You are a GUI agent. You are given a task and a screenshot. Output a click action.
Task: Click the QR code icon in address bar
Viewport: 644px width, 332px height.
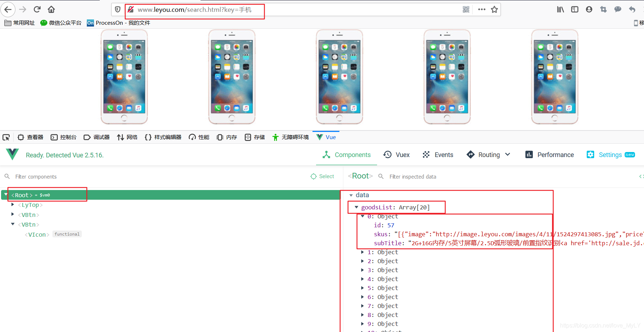click(466, 9)
